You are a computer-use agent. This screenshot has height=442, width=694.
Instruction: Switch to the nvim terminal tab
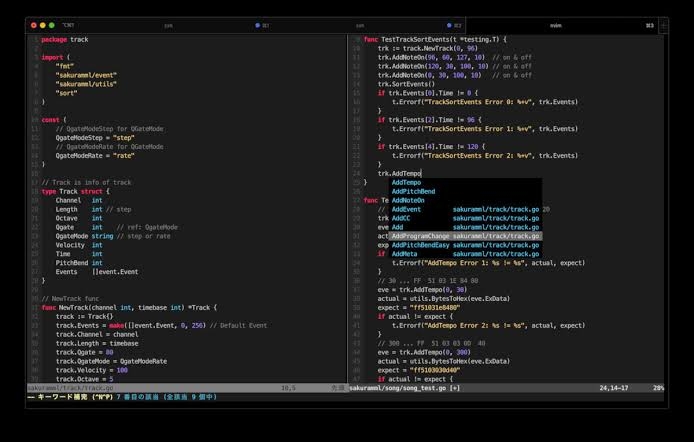(555, 25)
